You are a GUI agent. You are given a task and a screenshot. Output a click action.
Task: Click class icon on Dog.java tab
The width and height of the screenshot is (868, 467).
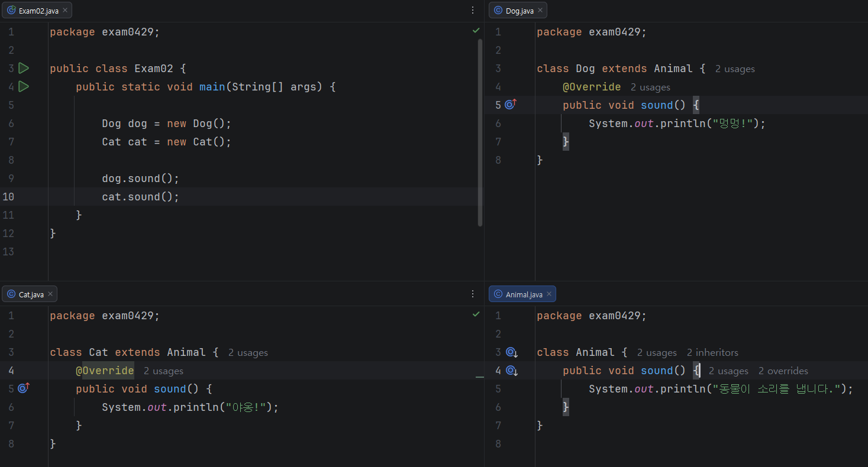[x=498, y=10]
